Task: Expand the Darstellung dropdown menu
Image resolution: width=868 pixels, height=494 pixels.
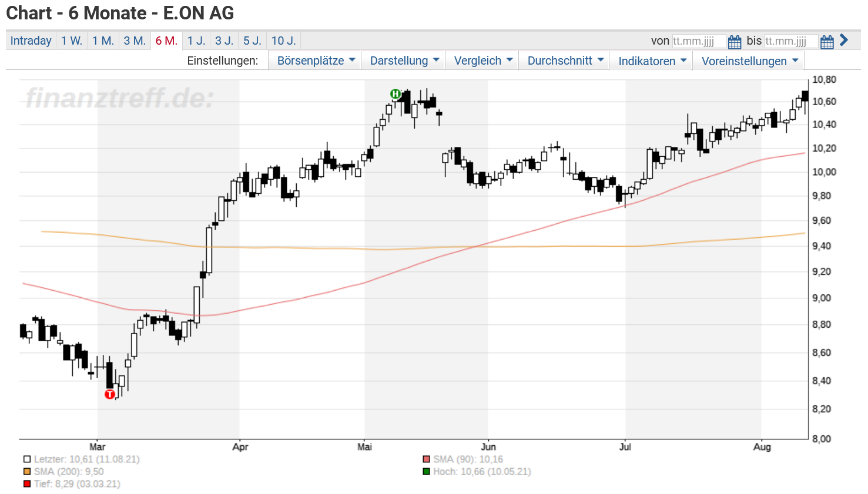Action: pos(404,61)
